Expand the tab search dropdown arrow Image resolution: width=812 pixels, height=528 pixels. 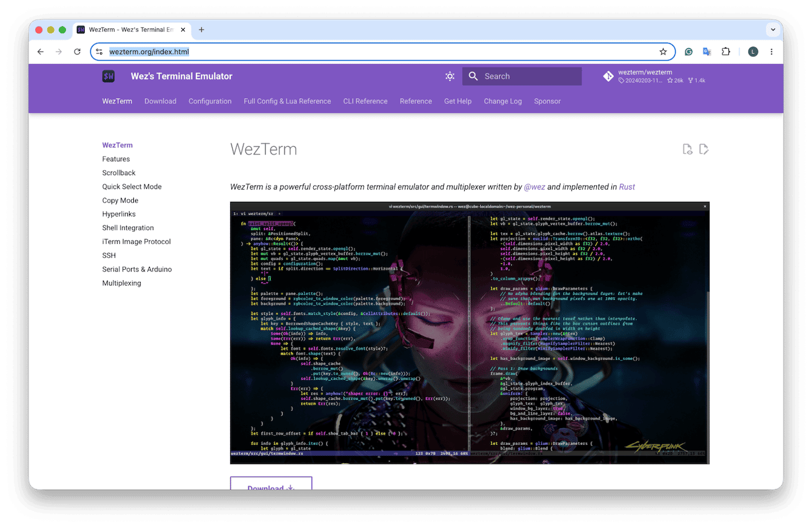click(773, 30)
